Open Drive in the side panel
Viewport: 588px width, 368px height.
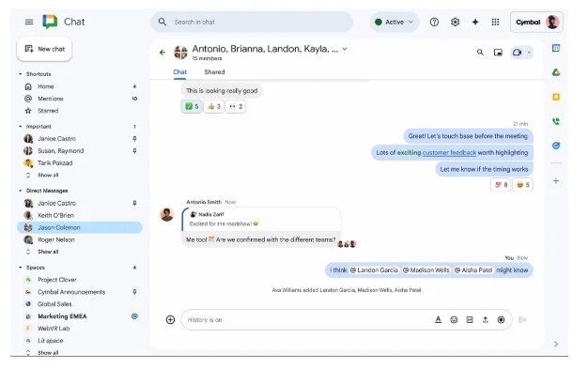pyautogui.click(x=556, y=72)
